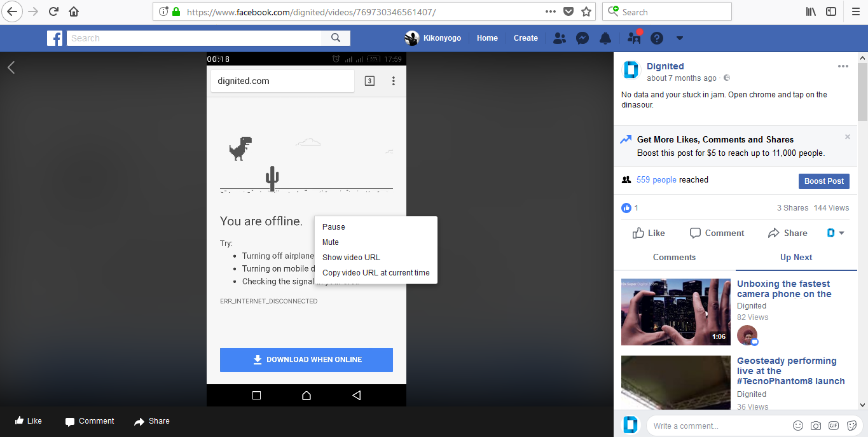Reload the page with the refresh icon
The height and width of the screenshot is (437, 868).
pos(54,11)
